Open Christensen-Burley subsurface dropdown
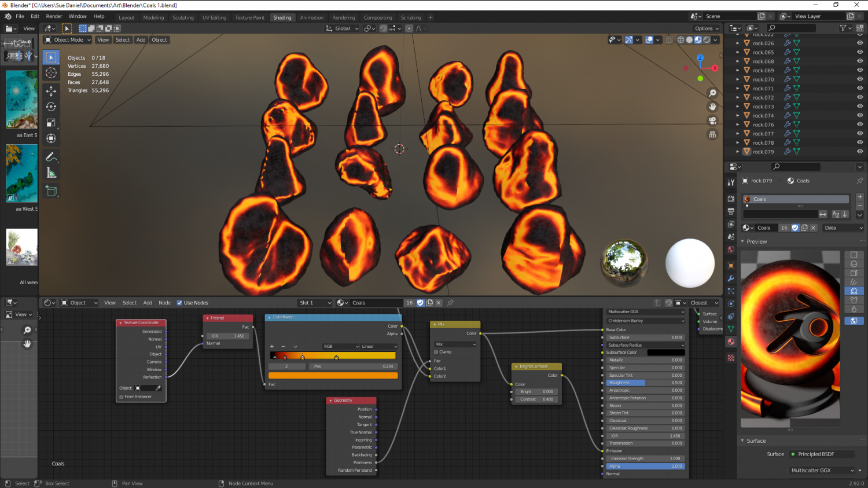This screenshot has height=488, width=868. click(x=646, y=321)
